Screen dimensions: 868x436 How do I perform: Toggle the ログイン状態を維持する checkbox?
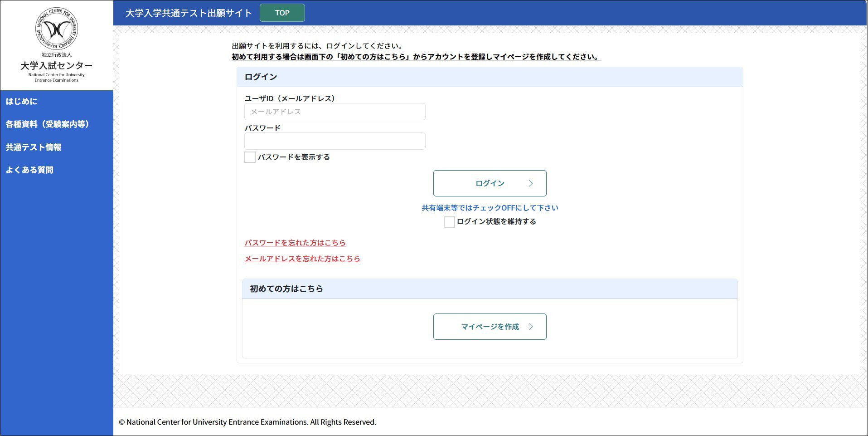(449, 222)
